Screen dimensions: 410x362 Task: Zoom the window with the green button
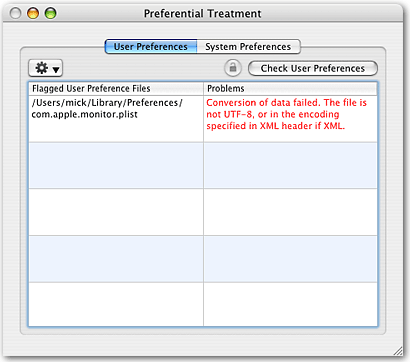51,14
